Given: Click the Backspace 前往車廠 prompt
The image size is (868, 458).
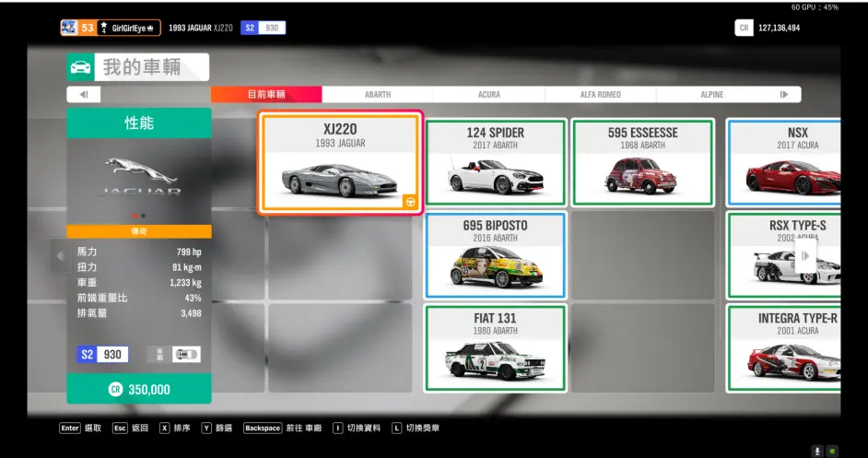Looking at the screenshot, I should pos(282,429).
